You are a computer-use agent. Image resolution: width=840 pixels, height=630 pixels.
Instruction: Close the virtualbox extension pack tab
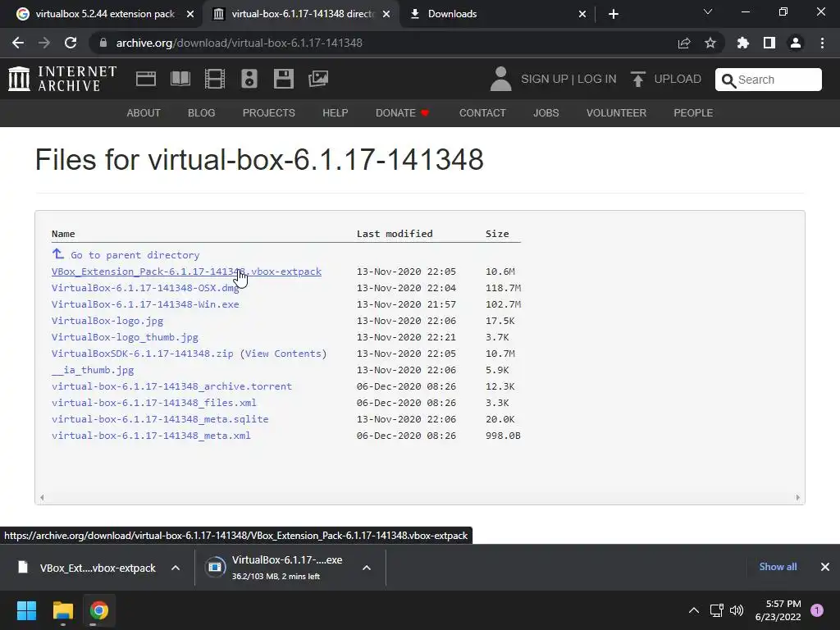coord(190,14)
